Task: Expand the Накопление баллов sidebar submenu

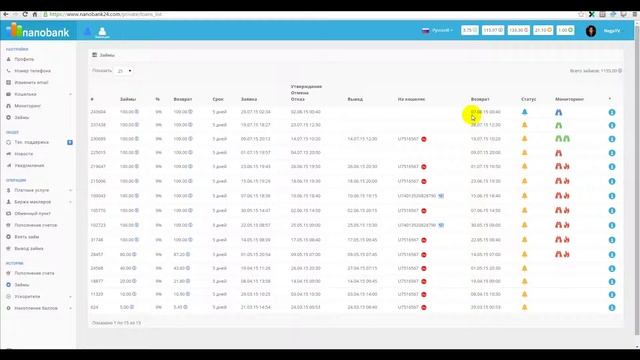Action: coord(70,309)
